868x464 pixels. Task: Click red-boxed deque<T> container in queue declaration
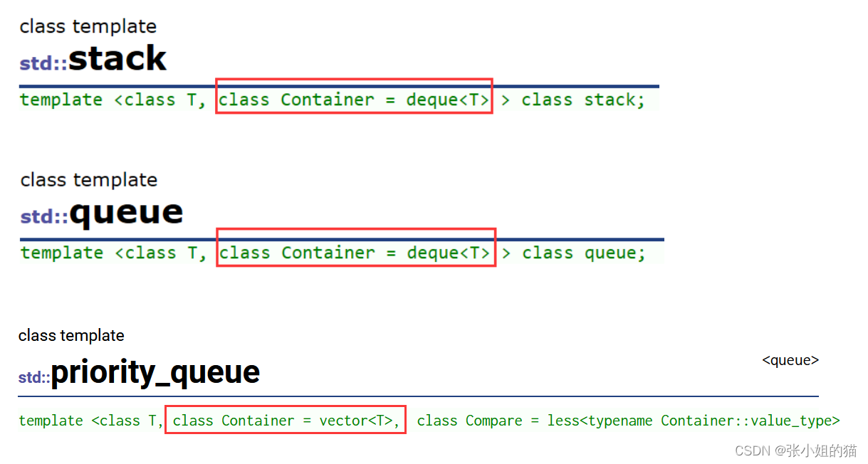[x=355, y=253]
